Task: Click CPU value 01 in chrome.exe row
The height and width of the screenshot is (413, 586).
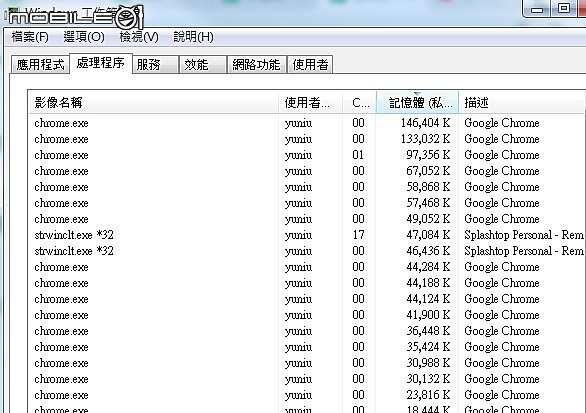Action: 358,155
